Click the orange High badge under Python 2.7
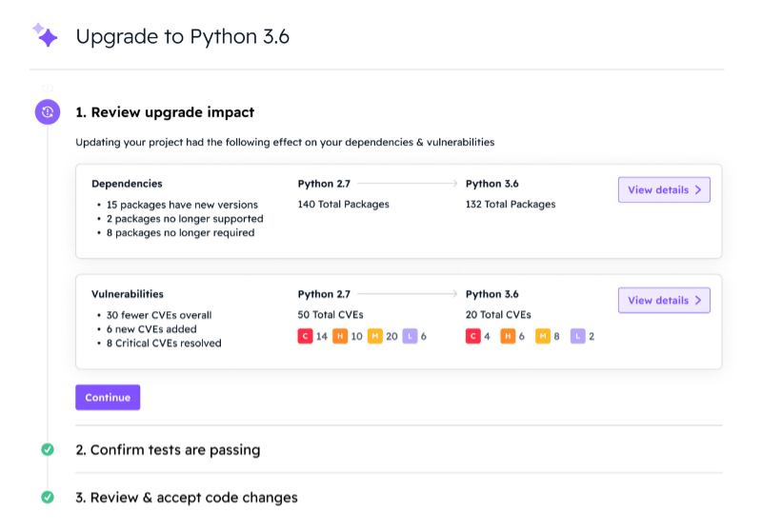Screen dimensions: 762x532 (340, 336)
